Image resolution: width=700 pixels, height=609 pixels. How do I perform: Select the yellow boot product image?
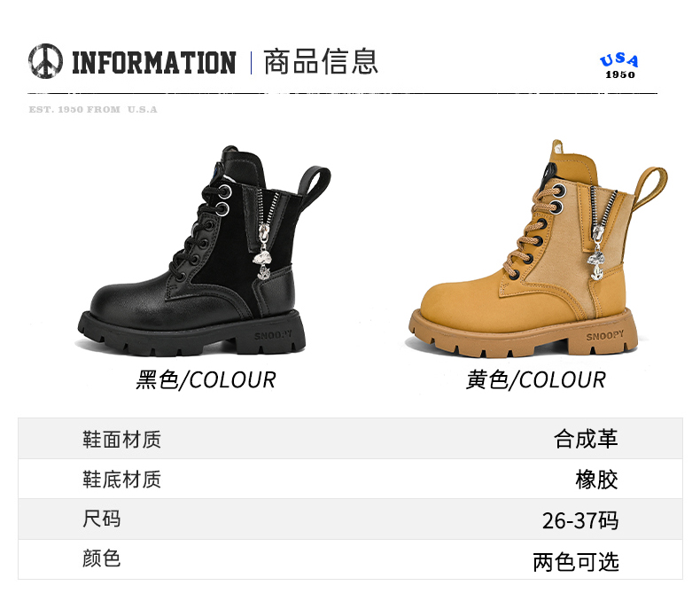[x=538, y=248]
